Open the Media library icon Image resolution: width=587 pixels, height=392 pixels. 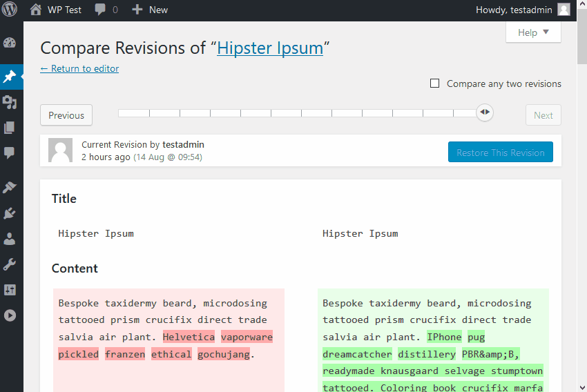tap(10, 102)
